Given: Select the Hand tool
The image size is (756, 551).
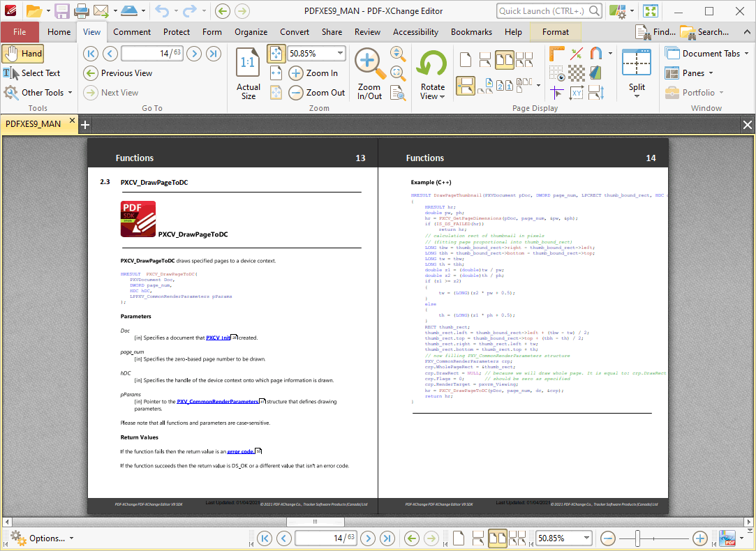Looking at the screenshot, I should click(22, 54).
